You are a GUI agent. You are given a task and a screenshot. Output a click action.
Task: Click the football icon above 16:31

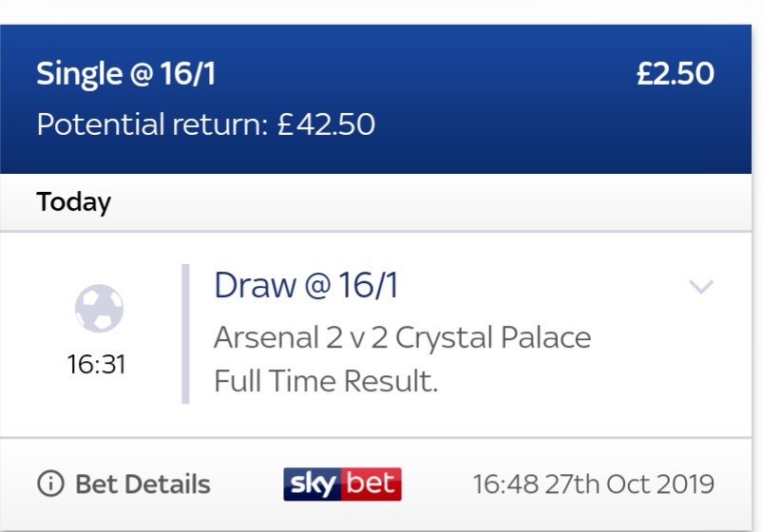click(x=99, y=309)
